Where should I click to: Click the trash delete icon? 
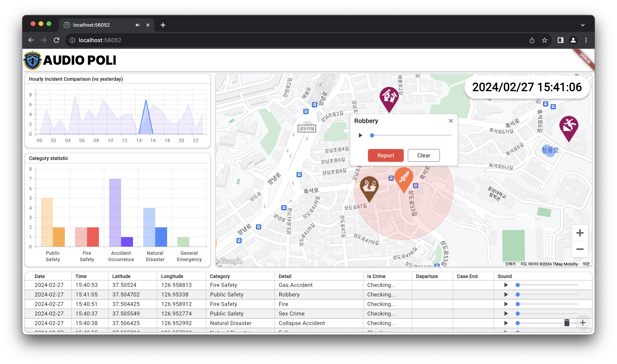[x=567, y=323]
